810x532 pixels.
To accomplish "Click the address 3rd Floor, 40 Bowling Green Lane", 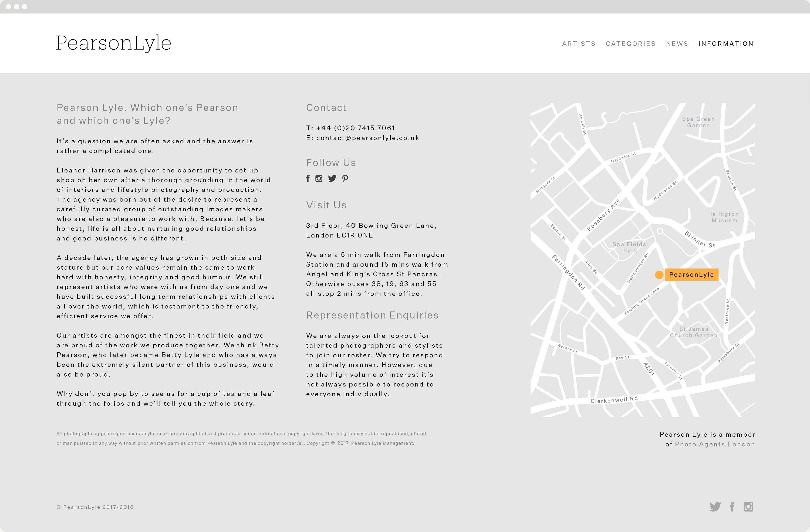I will tap(371, 226).
